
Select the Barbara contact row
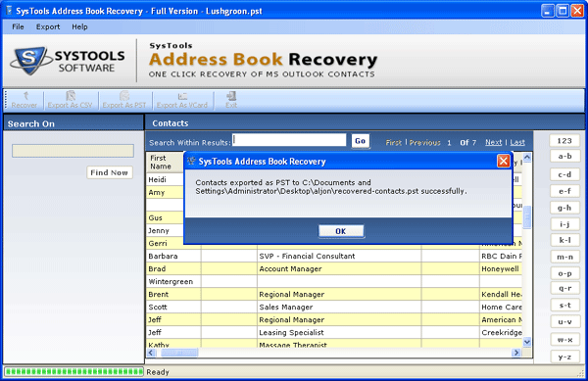click(x=334, y=257)
